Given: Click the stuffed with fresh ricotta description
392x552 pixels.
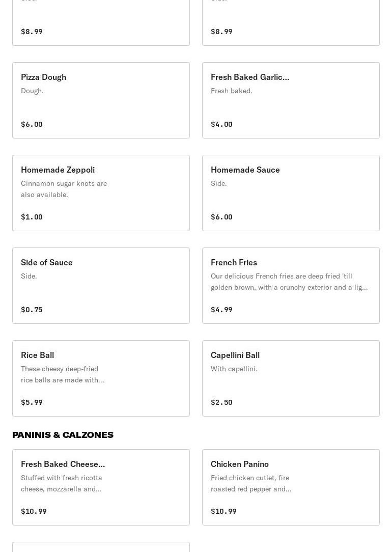Looking at the screenshot, I should tap(61, 483).
